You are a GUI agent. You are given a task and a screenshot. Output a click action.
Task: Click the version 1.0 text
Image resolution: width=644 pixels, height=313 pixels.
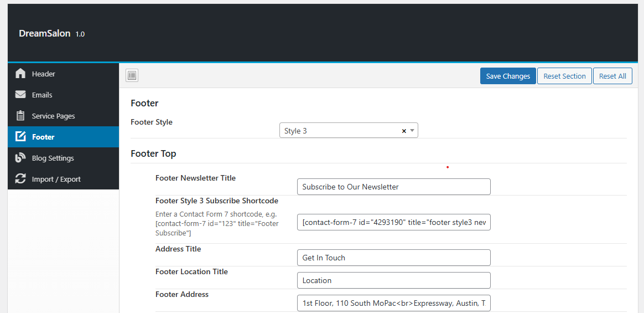pos(80,34)
